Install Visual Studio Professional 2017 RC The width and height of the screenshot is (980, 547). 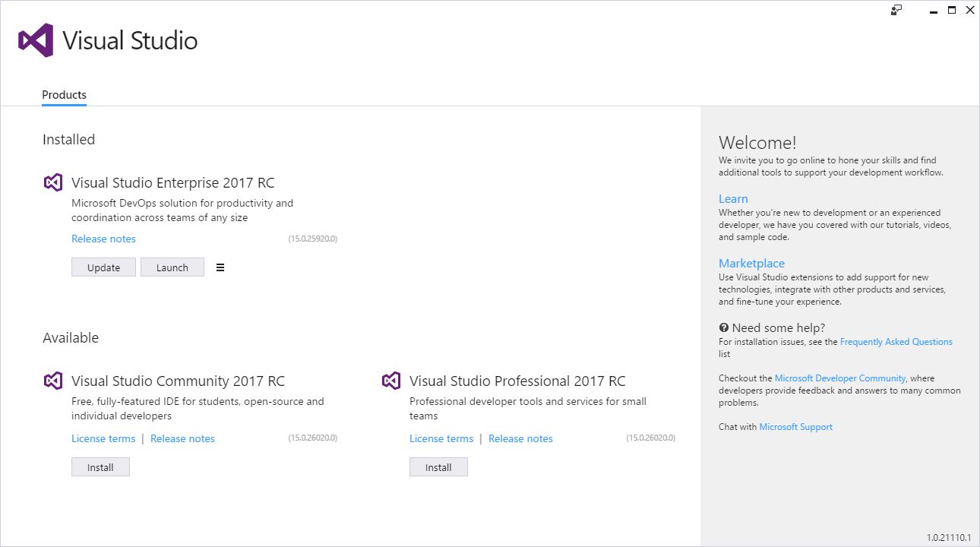438,467
